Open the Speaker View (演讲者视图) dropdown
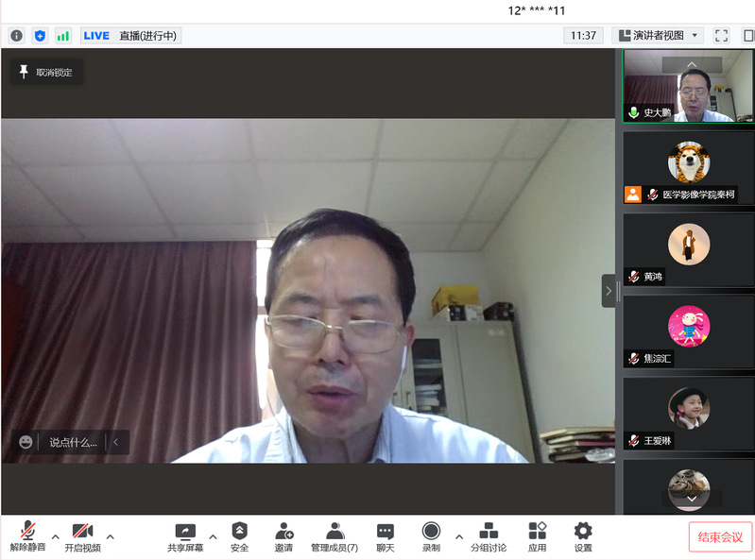 [x=660, y=36]
